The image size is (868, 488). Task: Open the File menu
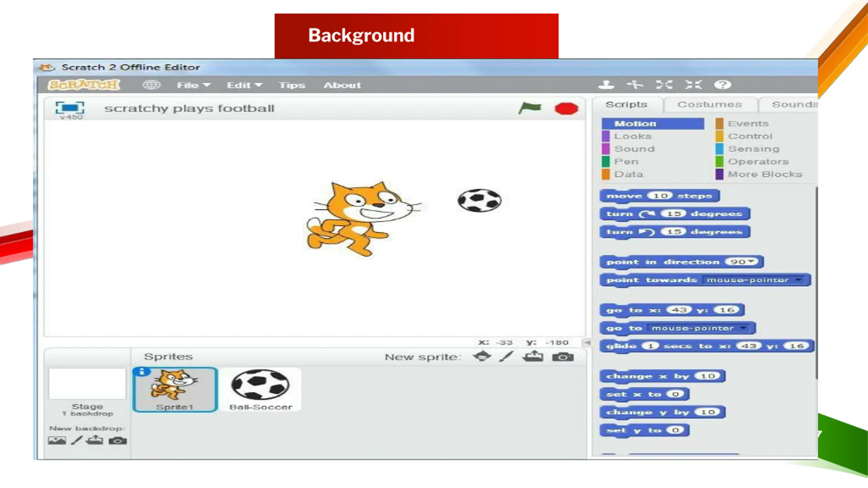[x=194, y=85]
